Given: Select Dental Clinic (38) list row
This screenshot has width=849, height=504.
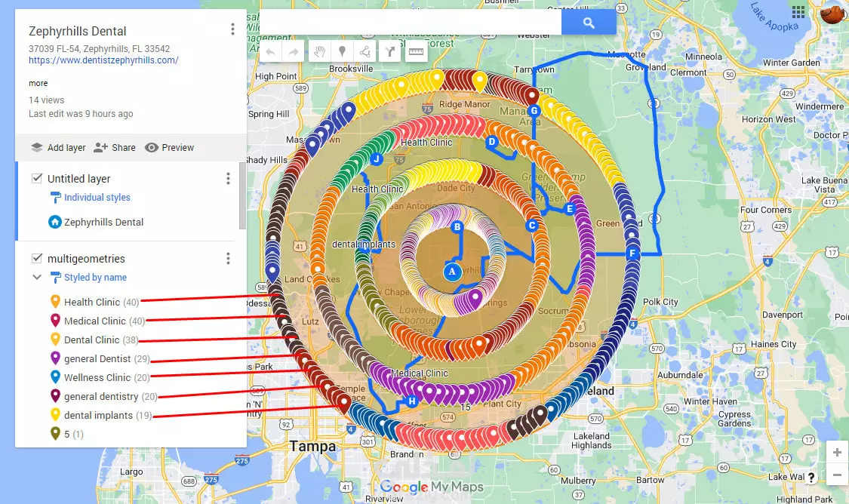Looking at the screenshot, I should tap(100, 340).
